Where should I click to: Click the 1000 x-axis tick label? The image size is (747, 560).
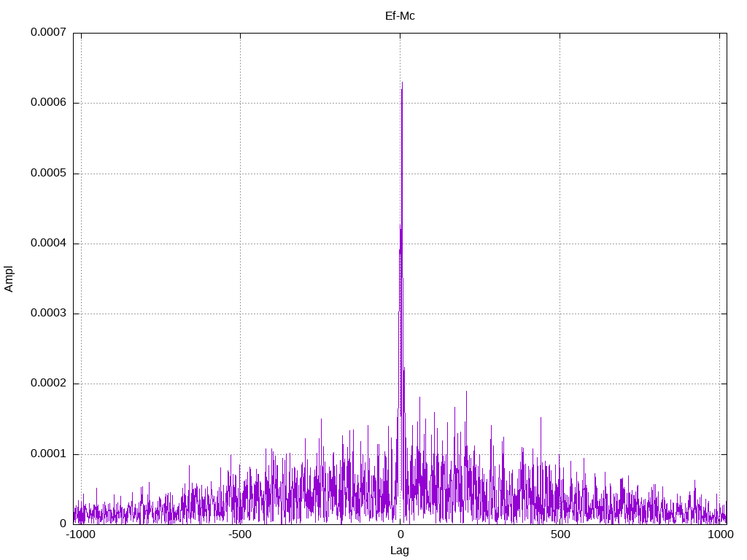click(x=720, y=534)
